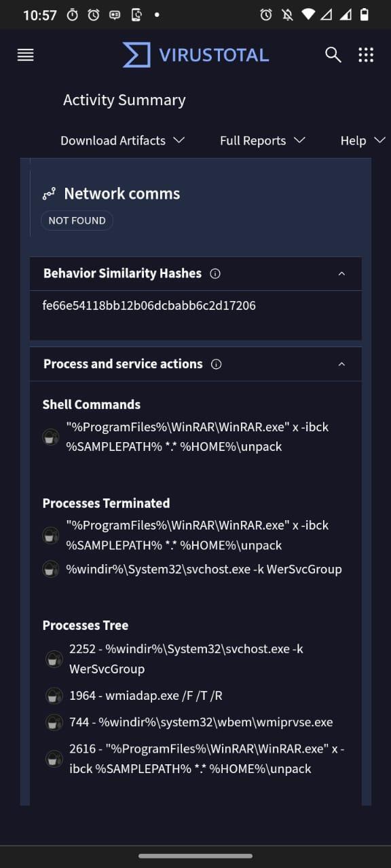
Task: Collapse the Process and service actions section
Action: (341, 364)
